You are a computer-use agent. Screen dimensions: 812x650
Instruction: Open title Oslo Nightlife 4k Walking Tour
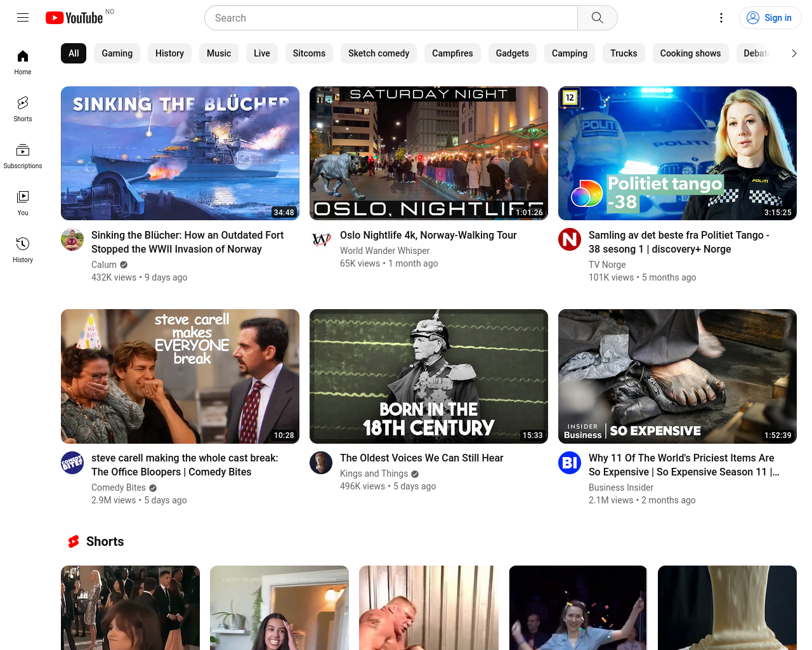coord(428,235)
